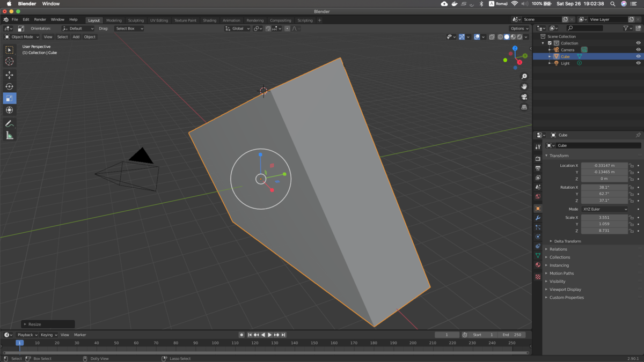The height and width of the screenshot is (362, 644).
Task: Expand the Delta Transform section
Action: (567, 241)
